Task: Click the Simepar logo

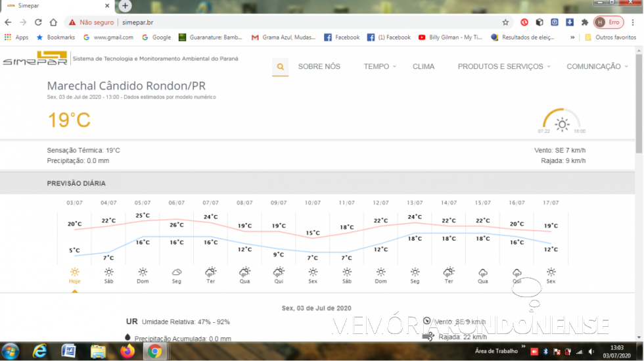Action: coord(34,59)
